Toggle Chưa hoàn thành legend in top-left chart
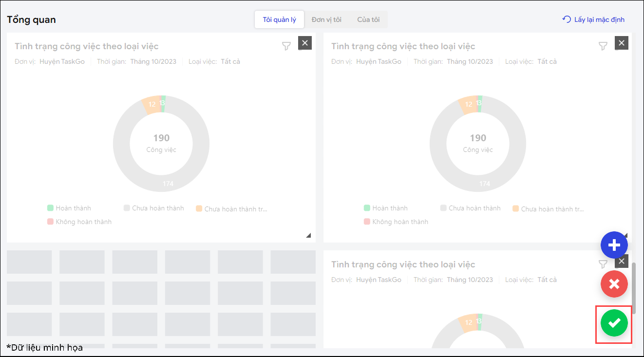Screen dimensions: 644x357 pos(154,208)
